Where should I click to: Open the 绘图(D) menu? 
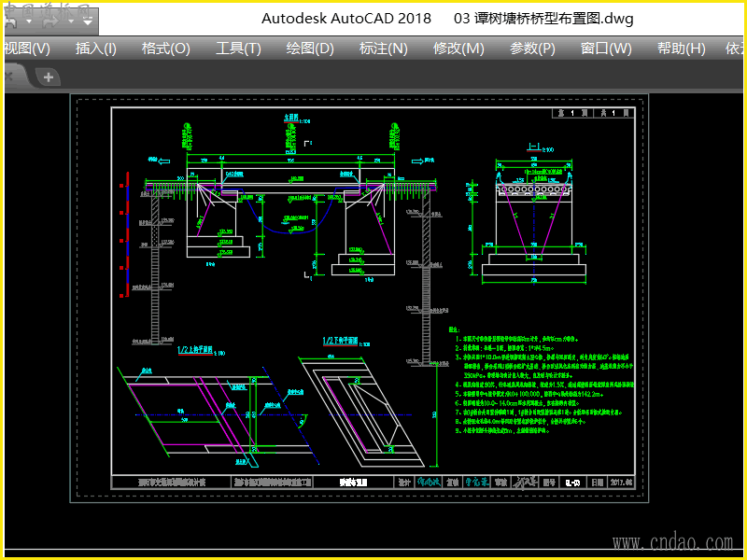tap(310, 49)
